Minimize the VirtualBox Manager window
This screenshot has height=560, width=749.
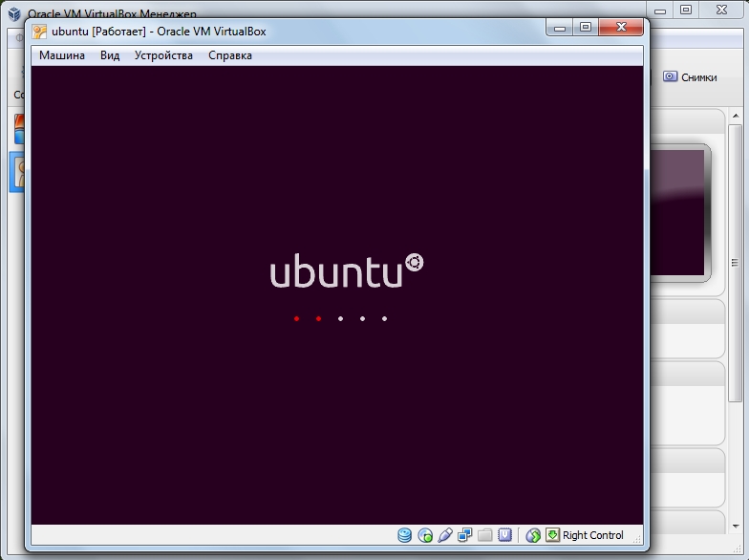[x=660, y=11]
